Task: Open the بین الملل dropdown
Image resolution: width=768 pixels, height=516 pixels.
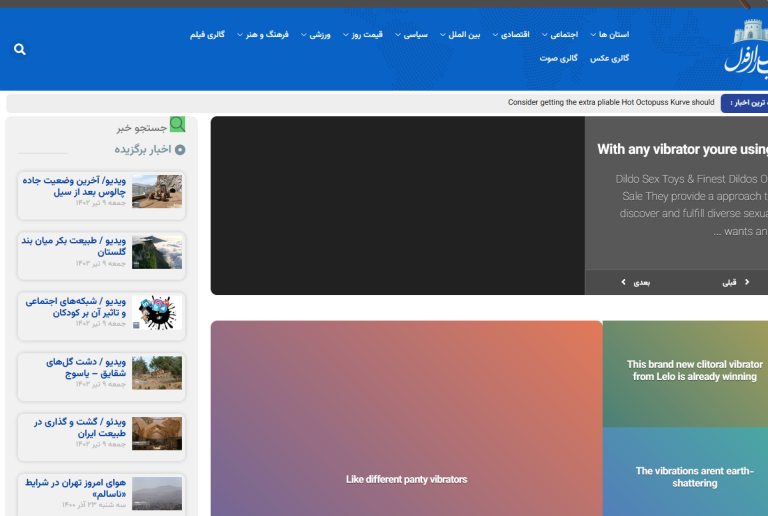Action: pos(460,34)
